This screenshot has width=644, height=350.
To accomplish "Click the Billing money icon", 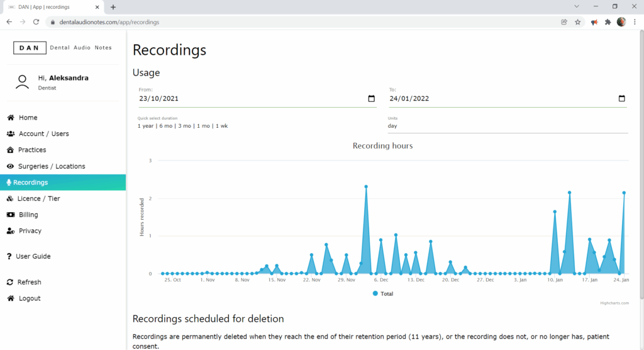I will point(11,215).
